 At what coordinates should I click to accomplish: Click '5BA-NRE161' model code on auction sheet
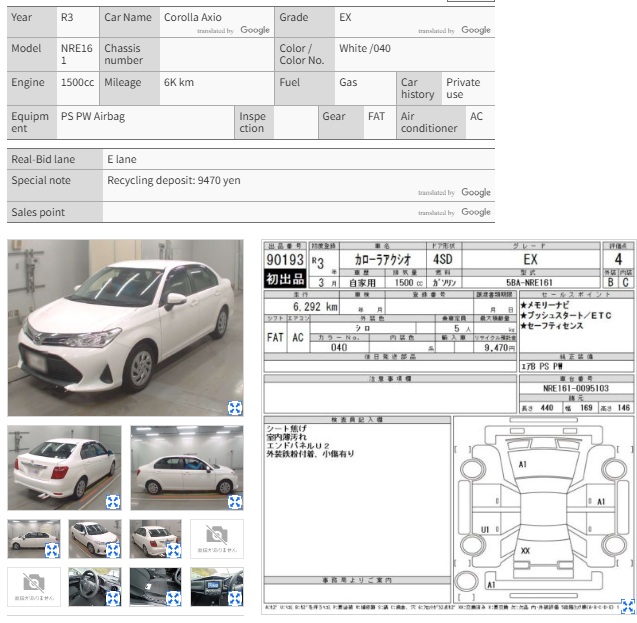coord(529,282)
